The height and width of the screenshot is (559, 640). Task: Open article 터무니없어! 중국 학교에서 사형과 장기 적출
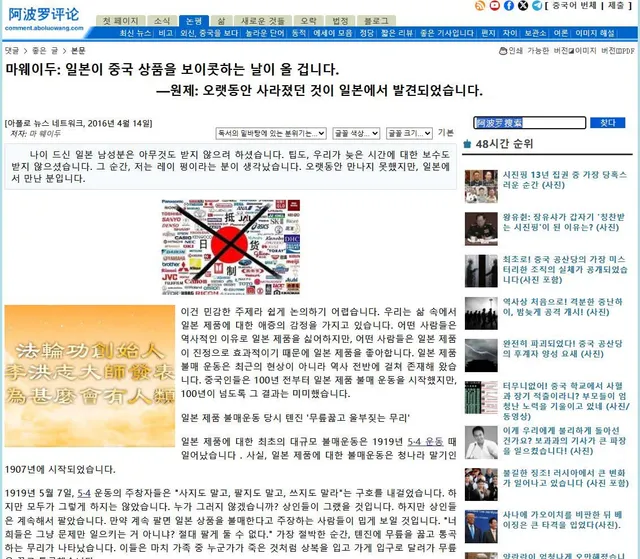[x=566, y=401]
